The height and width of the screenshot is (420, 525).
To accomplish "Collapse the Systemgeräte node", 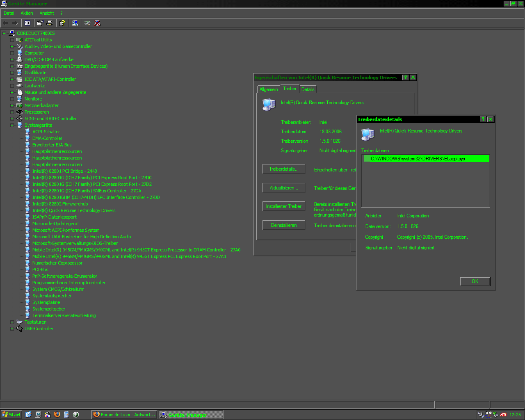I will point(12,125).
